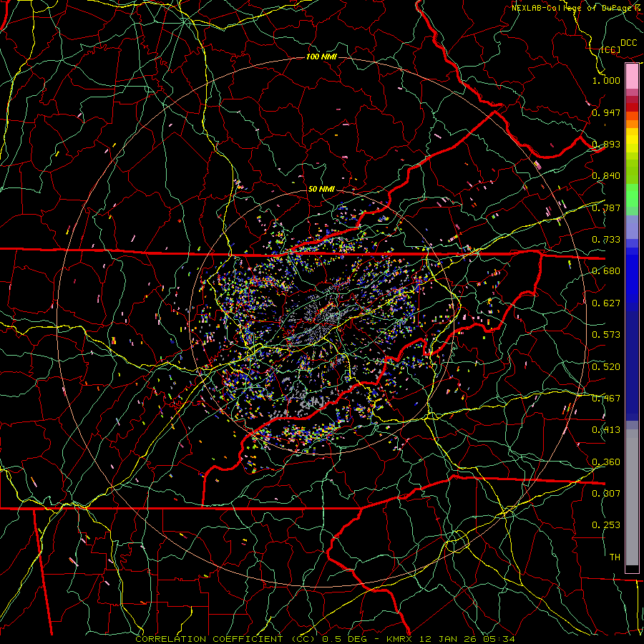Screen dimensions: 644x644
Task: Click the 0.893 color scale value
Action: point(606,144)
